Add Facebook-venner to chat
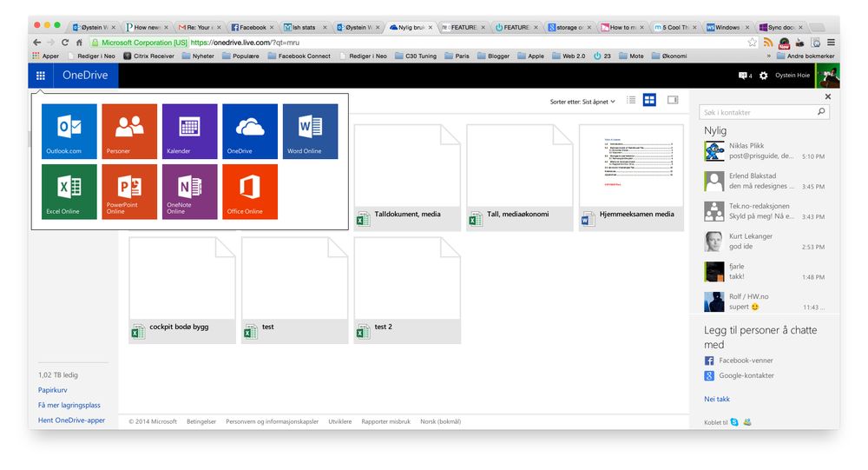The image size is (868, 470). pos(739,361)
